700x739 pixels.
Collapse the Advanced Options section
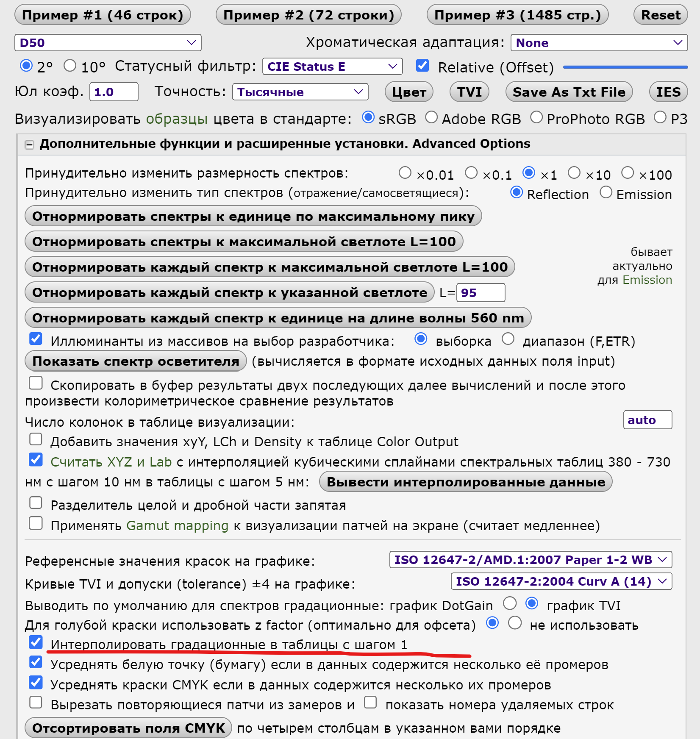coord(29,145)
